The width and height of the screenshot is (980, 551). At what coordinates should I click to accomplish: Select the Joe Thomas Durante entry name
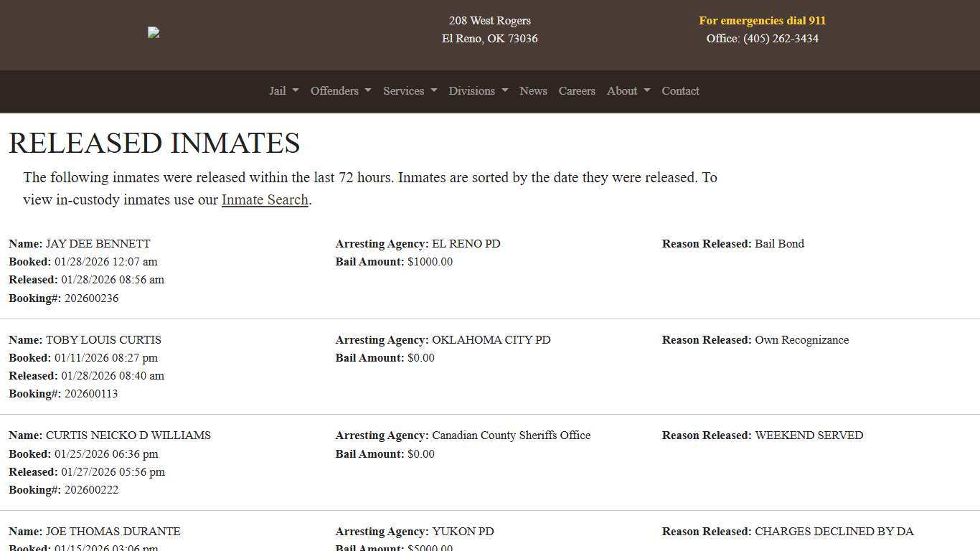pos(113,532)
